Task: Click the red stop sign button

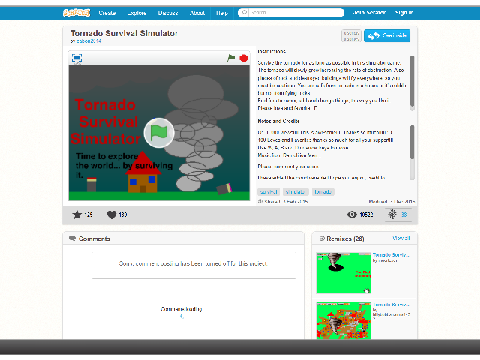Action: [244, 58]
